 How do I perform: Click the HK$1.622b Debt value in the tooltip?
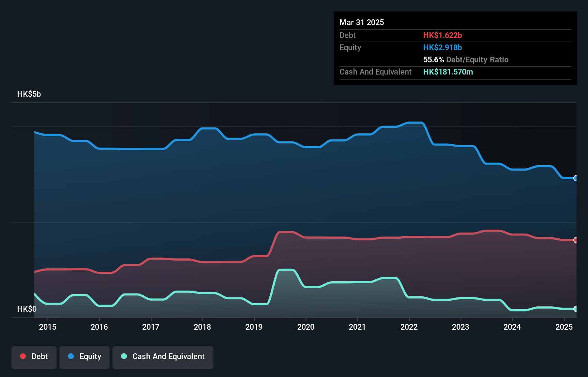point(443,35)
